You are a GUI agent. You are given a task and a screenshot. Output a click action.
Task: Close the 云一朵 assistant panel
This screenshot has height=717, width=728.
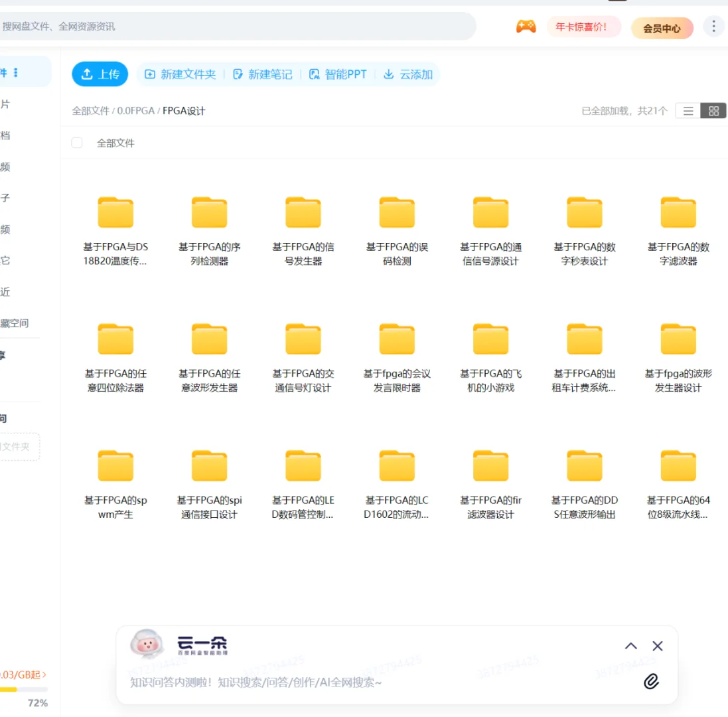(657, 645)
